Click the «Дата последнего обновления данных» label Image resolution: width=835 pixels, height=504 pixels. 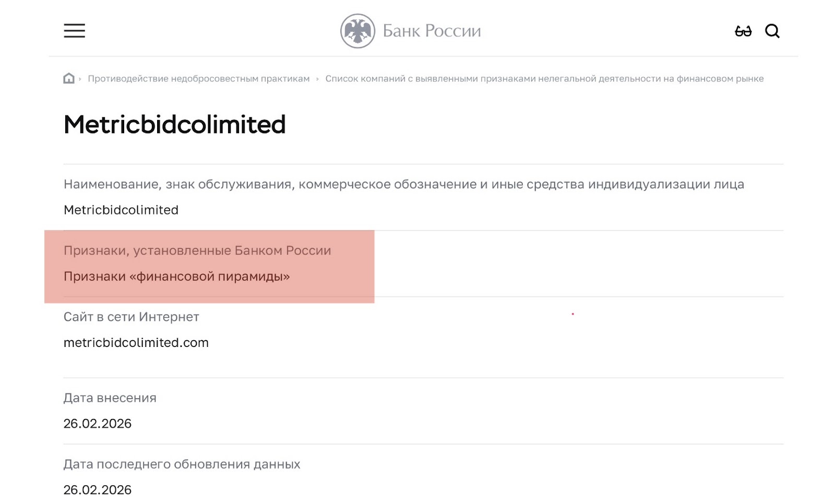[x=182, y=464]
